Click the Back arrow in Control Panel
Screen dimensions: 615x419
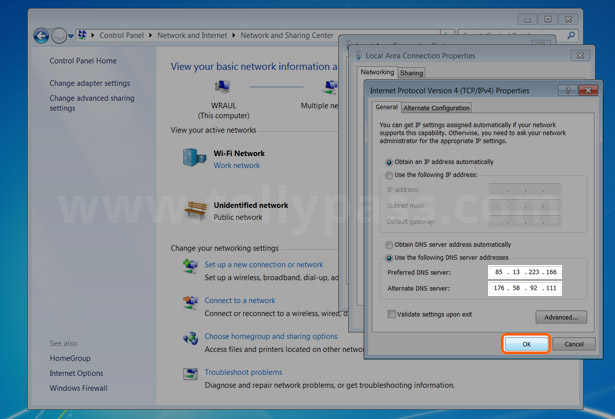coord(41,36)
